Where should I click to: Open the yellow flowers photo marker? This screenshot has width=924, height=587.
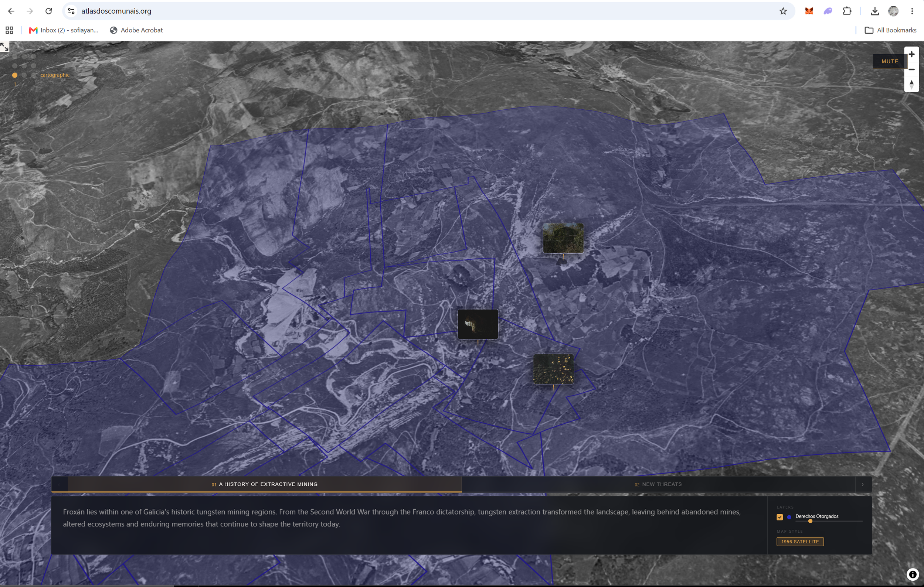(553, 369)
